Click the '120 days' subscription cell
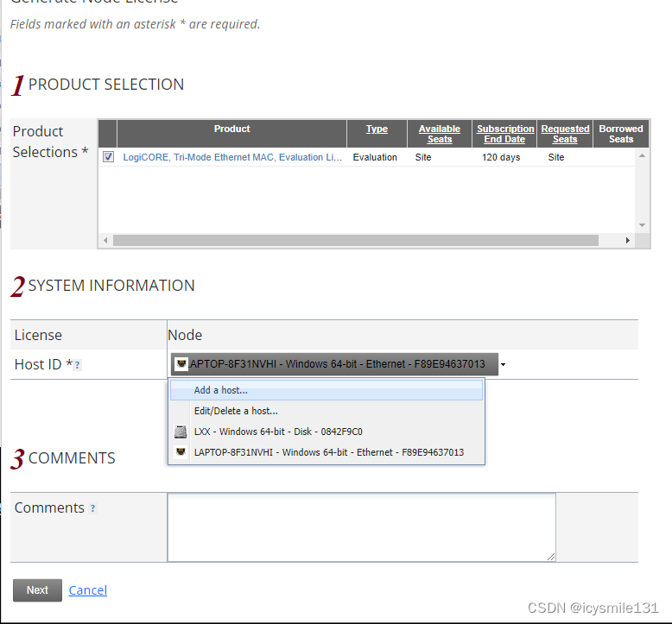672x624 pixels. click(x=501, y=157)
